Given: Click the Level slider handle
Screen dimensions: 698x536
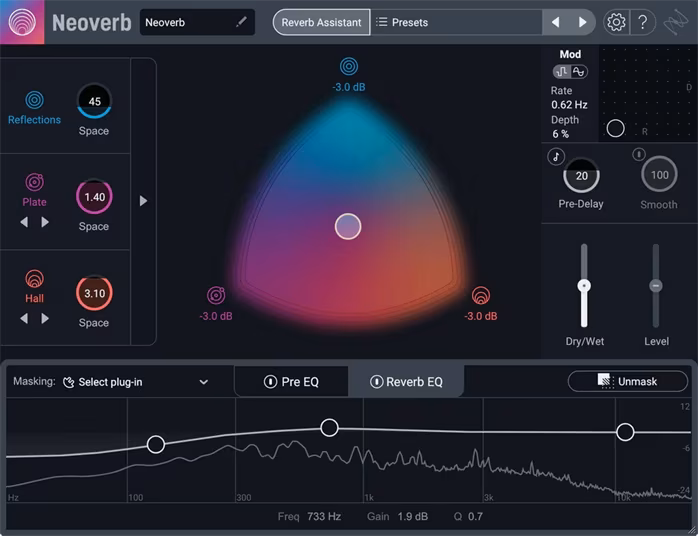Looking at the screenshot, I should [656, 286].
